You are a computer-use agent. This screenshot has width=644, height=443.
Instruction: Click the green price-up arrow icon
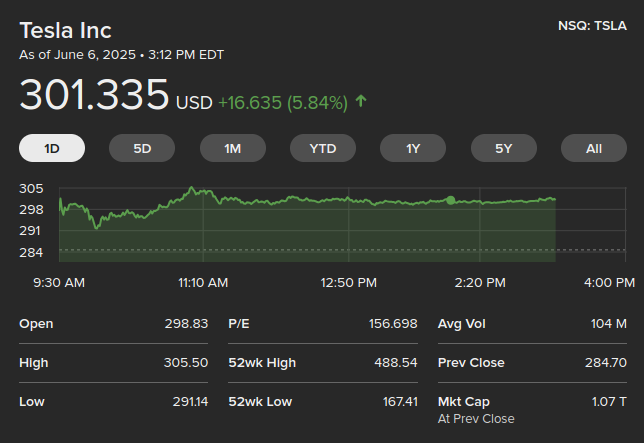(x=361, y=101)
